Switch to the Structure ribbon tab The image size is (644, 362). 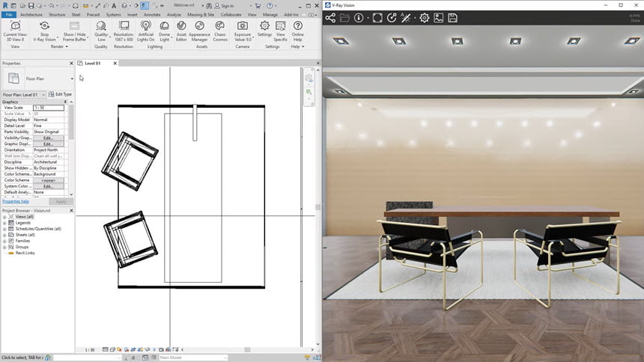57,14
